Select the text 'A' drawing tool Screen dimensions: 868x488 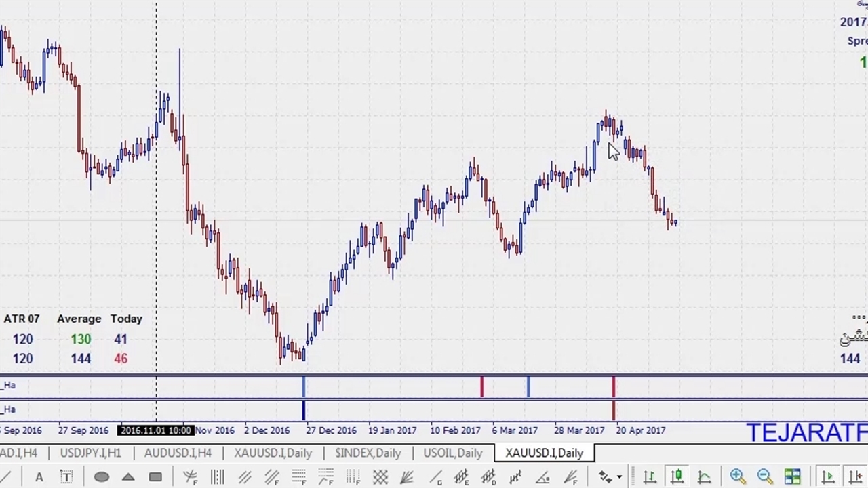39,477
